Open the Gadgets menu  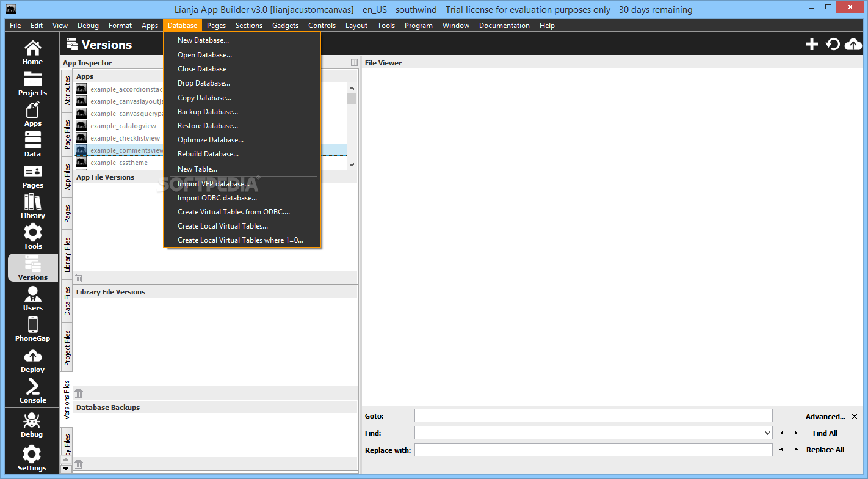[286, 26]
